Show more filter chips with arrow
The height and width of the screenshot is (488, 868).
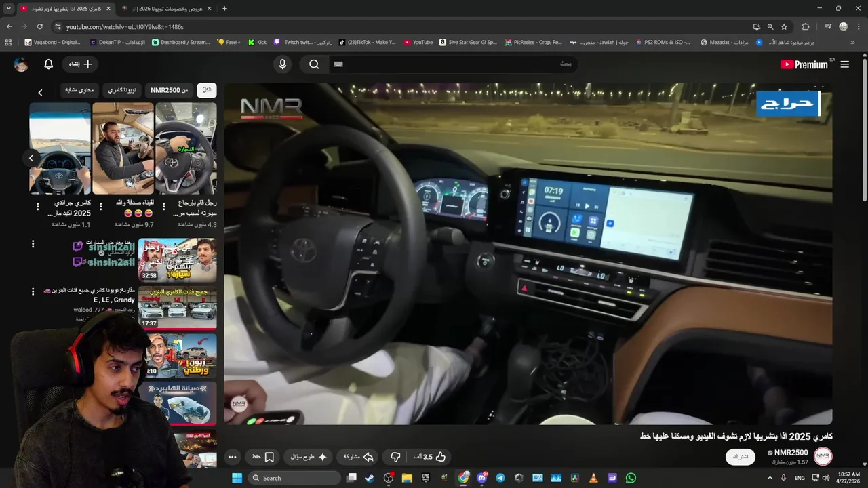coord(40,92)
